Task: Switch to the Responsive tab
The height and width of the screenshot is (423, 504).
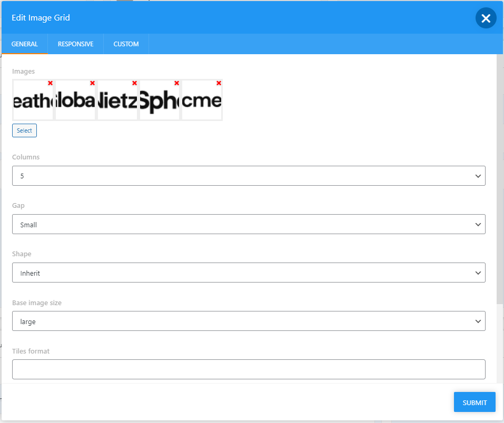Action: coord(75,44)
